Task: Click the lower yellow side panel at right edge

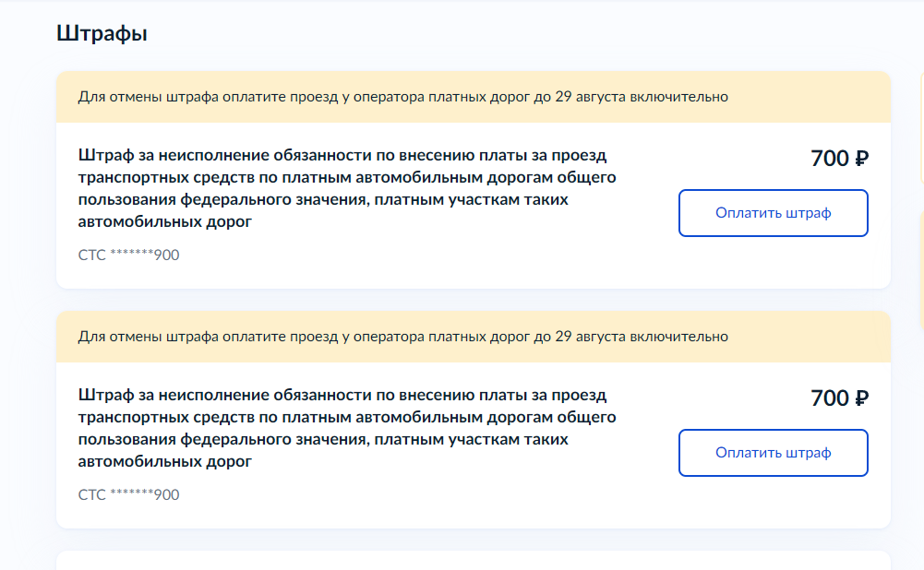Action: [921, 269]
